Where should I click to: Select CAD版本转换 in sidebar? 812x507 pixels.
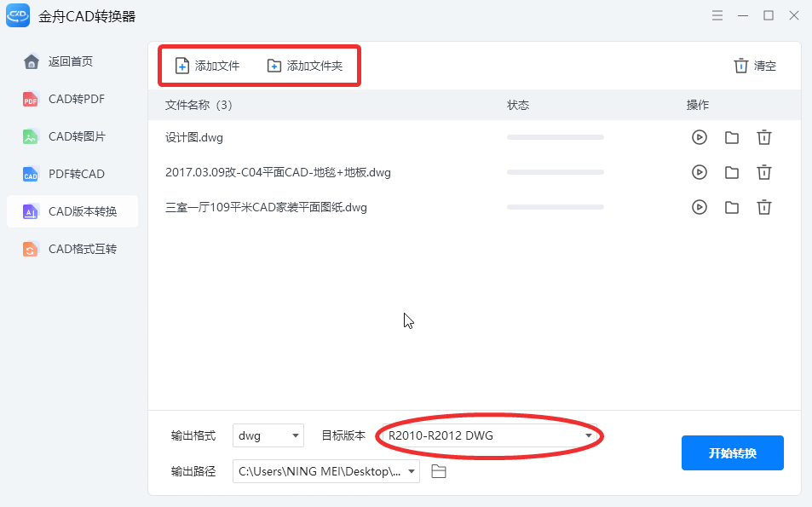tap(72, 211)
